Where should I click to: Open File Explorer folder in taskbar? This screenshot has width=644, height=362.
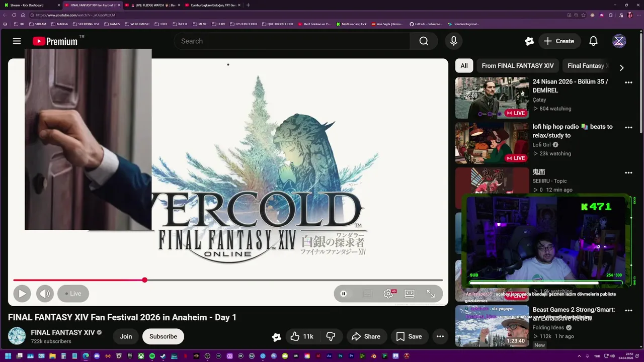(x=52, y=356)
